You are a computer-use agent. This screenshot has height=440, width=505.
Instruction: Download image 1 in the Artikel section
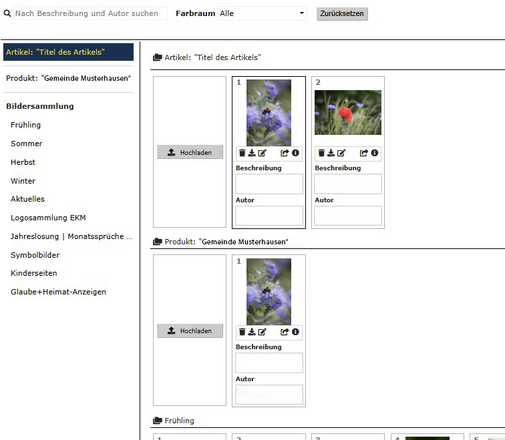(x=252, y=153)
